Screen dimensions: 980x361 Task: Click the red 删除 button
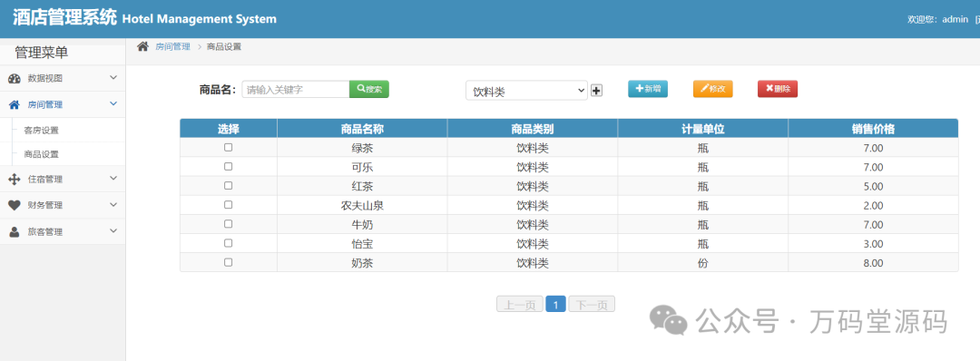point(778,89)
